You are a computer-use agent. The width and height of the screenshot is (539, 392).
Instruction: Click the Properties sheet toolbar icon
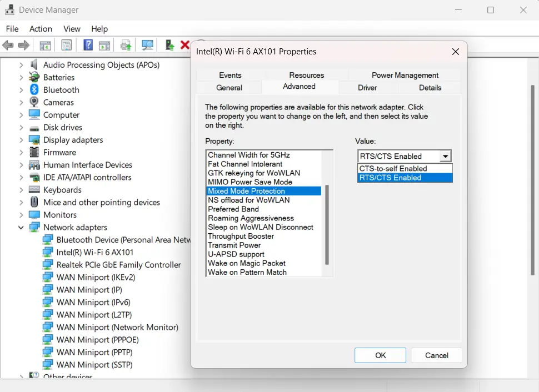pos(66,45)
